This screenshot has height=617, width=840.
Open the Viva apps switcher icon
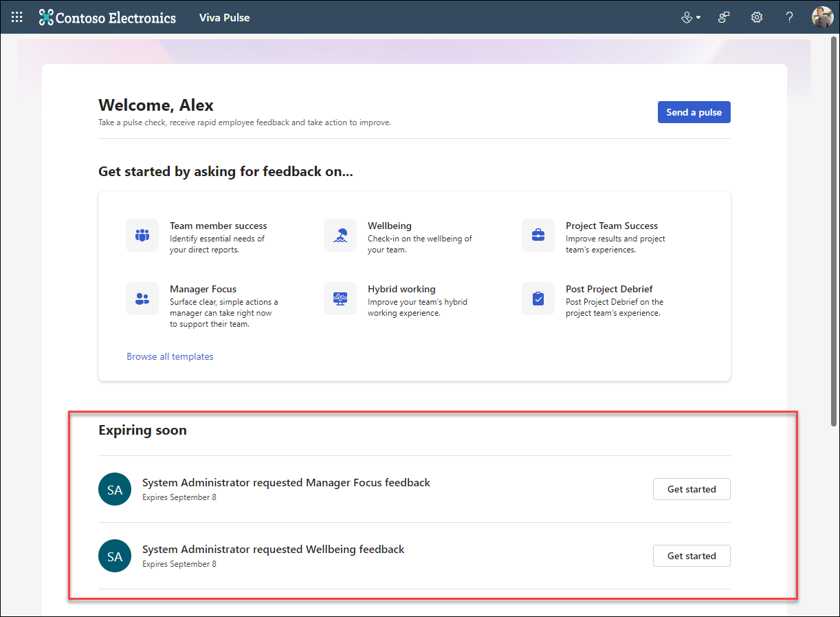point(690,17)
